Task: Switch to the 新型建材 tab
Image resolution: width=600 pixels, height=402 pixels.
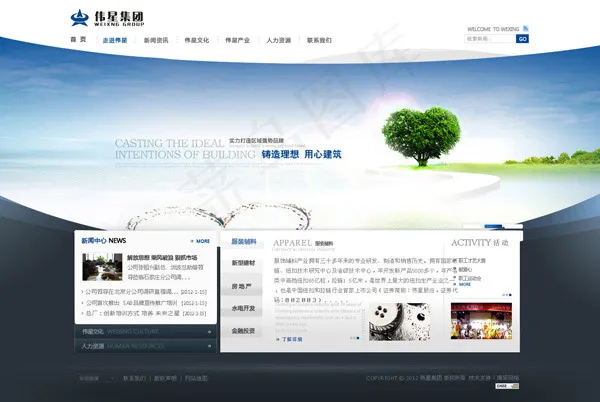Action: [x=244, y=263]
